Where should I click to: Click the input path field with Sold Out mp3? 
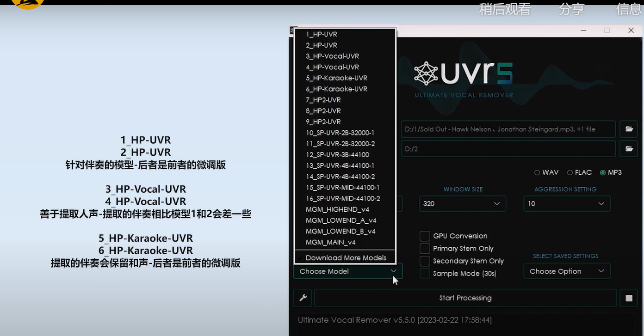click(508, 129)
